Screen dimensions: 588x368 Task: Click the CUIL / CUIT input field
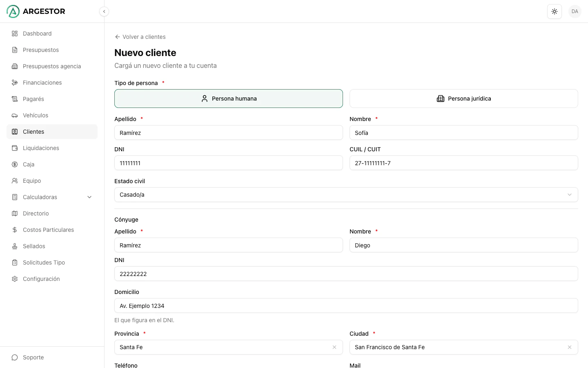click(x=464, y=163)
